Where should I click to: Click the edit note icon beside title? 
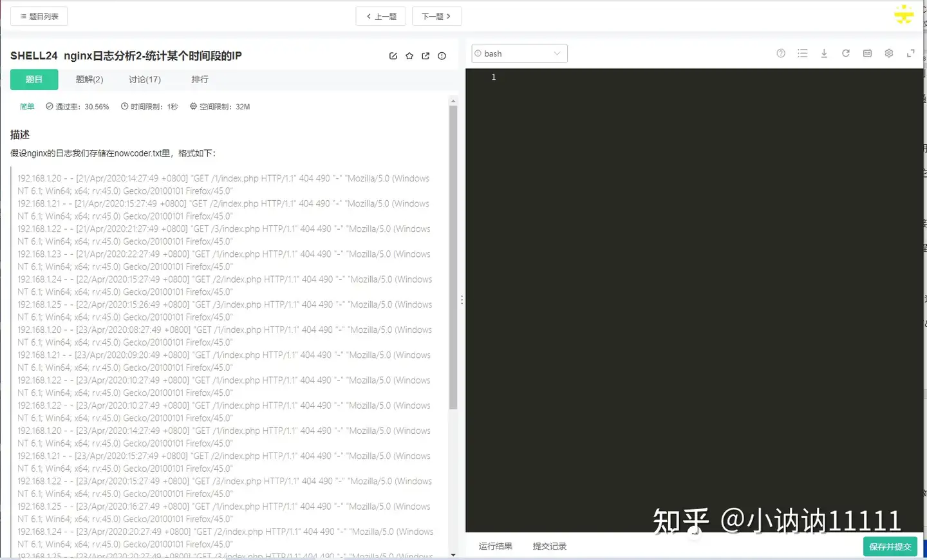[x=393, y=56]
